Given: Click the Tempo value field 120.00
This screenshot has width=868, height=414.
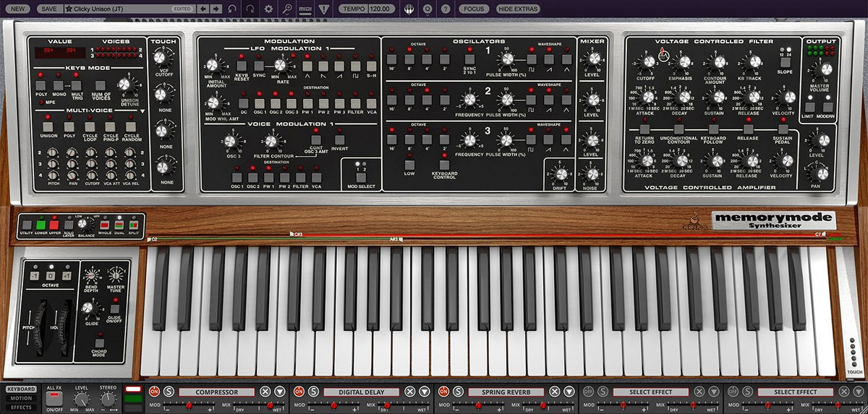Looking at the screenshot, I should tap(380, 9).
